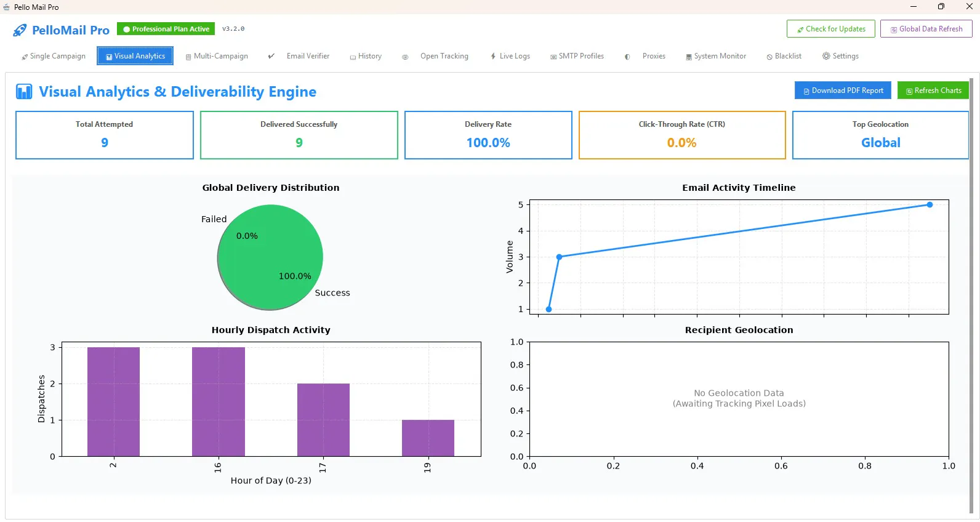
Task: Click the PelloMail Pro rocket logo icon
Action: point(20,30)
